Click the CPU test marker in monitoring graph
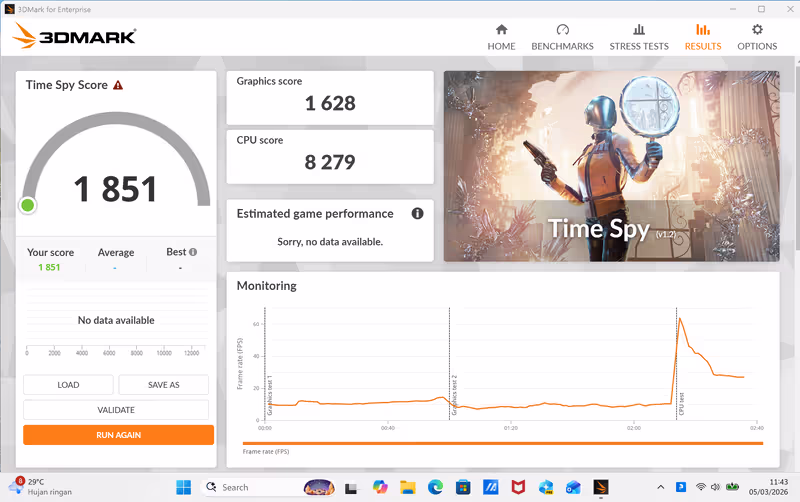This screenshot has height=502, width=800. [x=677, y=360]
